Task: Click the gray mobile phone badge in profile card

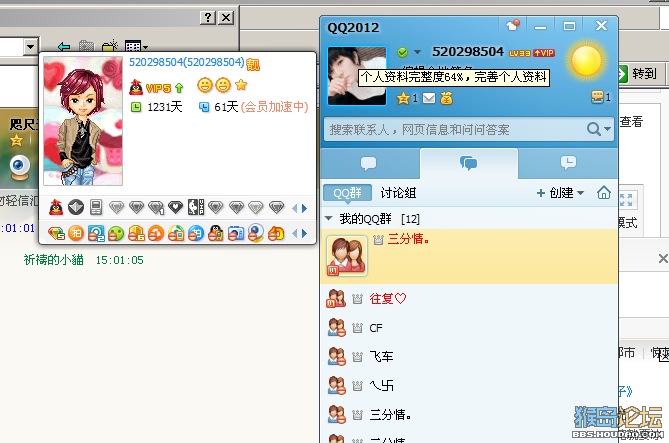Action: pyautogui.click(x=96, y=207)
